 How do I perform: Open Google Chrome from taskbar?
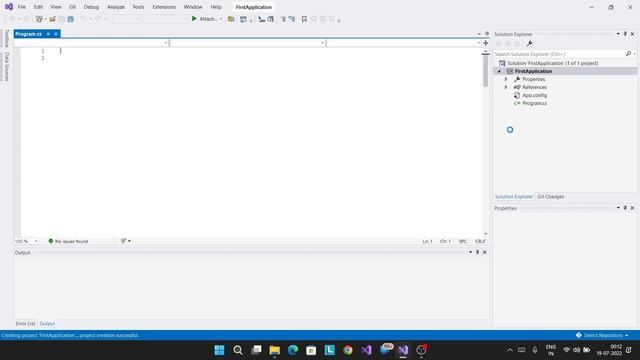pos(348,350)
